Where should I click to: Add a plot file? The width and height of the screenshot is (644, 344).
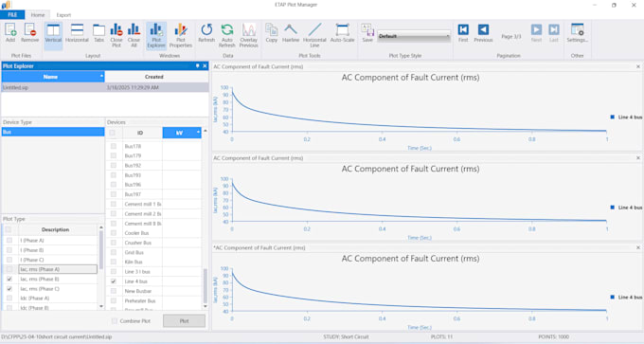(10, 33)
